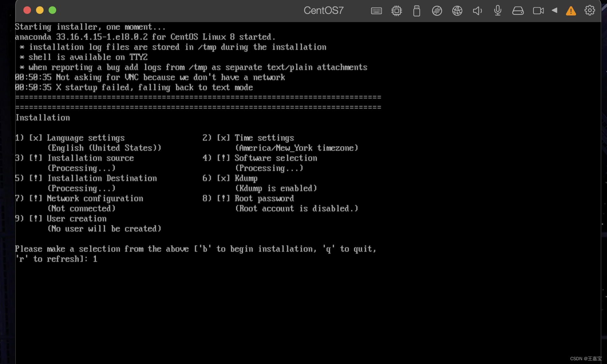Viewport: 607px width, 364px height.
Task: Click the USB device icon
Action: point(417,11)
